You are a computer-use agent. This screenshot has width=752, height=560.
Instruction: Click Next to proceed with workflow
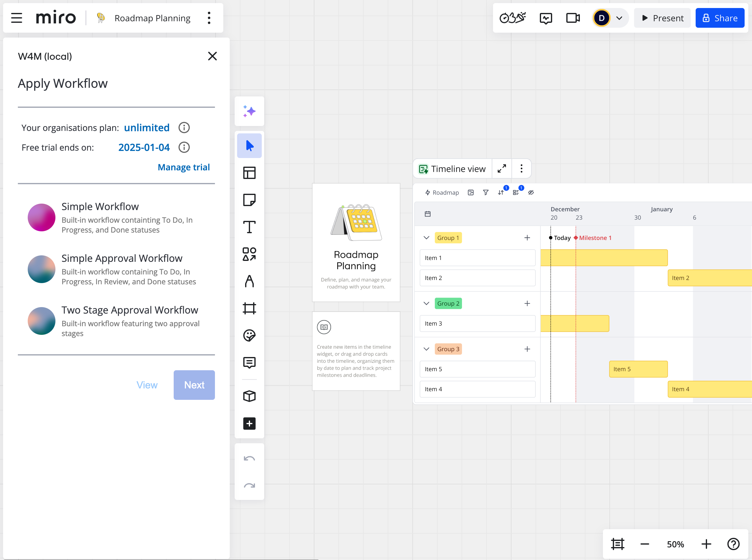pyautogui.click(x=194, y=385)
